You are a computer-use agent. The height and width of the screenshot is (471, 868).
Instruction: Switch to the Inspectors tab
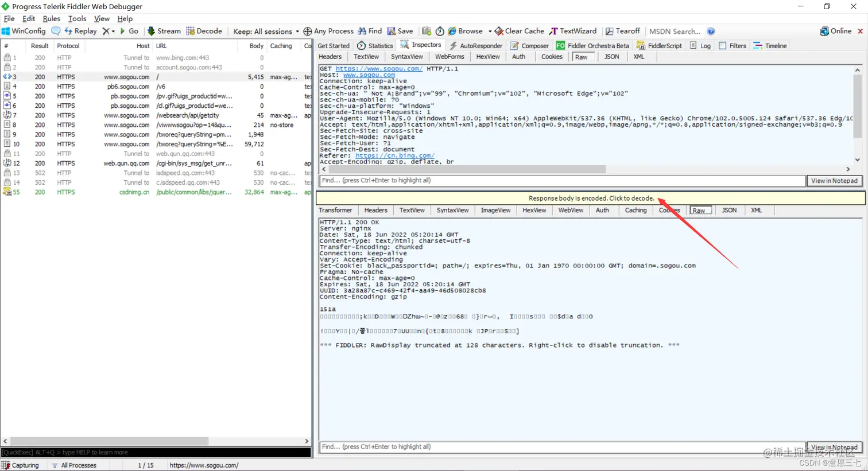pyautogui.click(x=421, y=45)
